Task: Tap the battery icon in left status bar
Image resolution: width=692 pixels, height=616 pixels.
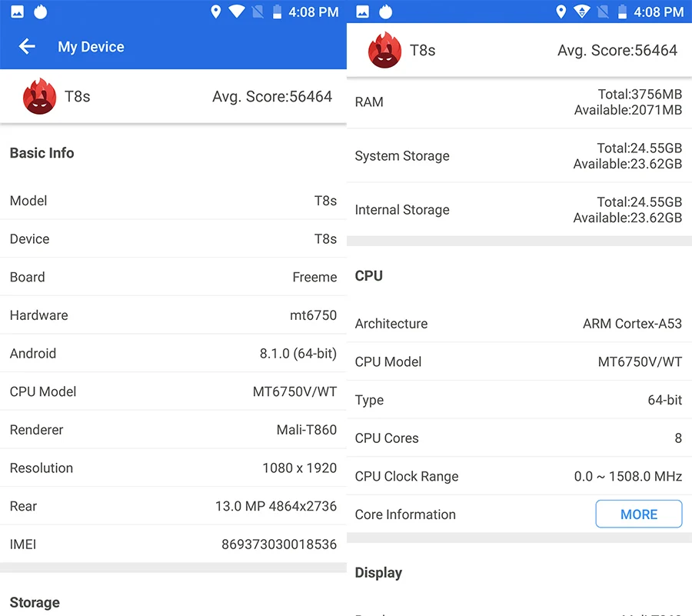Action: 277,12
